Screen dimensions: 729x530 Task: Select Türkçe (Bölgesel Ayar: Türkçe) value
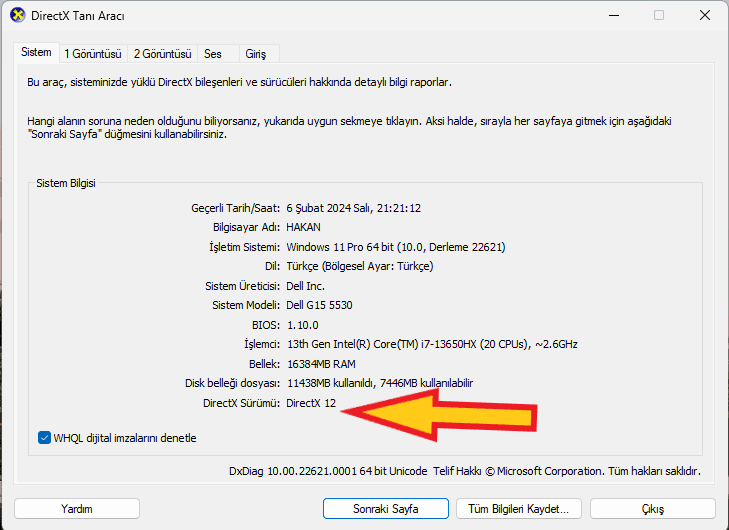360,266
